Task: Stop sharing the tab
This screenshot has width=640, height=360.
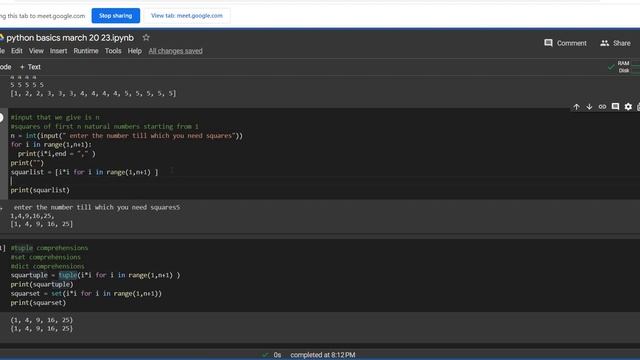Action: tap(116, 16)
